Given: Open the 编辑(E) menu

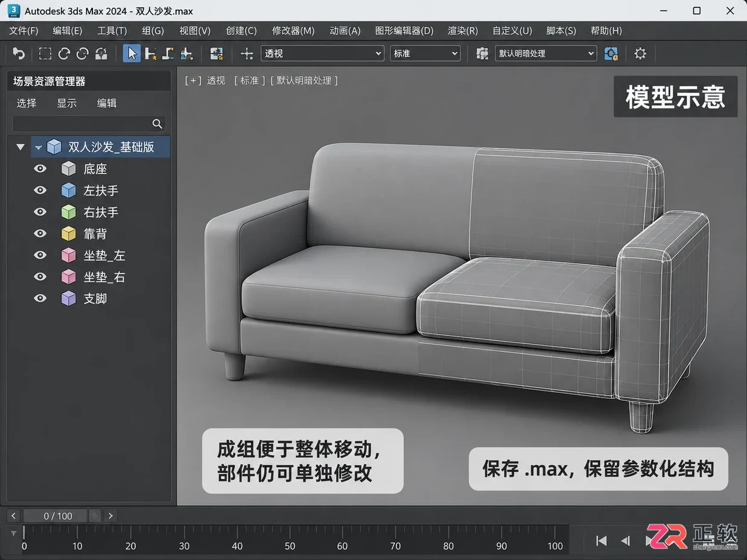Looking at the screenshot, I should click(x=68, y=31).
